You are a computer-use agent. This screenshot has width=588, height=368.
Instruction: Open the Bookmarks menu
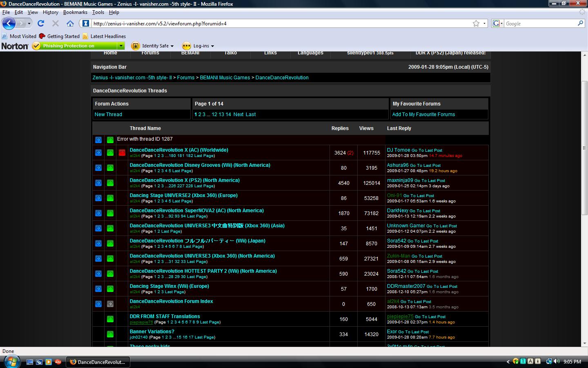75,12
